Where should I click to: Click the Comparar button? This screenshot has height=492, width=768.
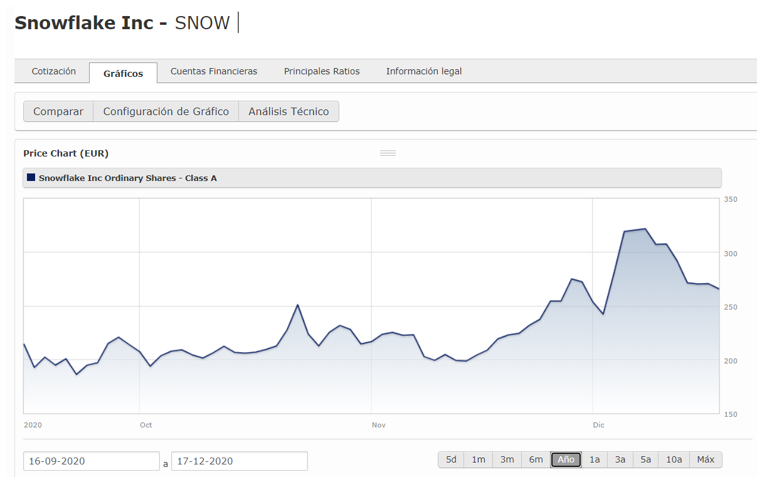58,111
